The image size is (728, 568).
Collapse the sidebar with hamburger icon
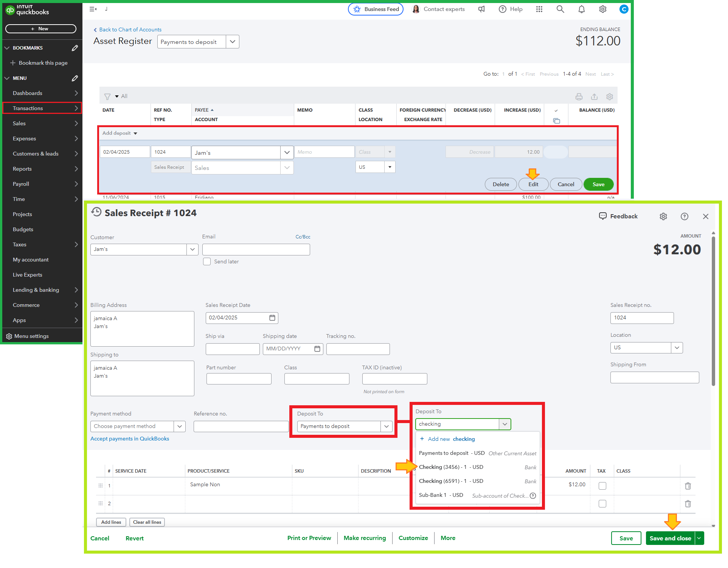tap(93, 9)
